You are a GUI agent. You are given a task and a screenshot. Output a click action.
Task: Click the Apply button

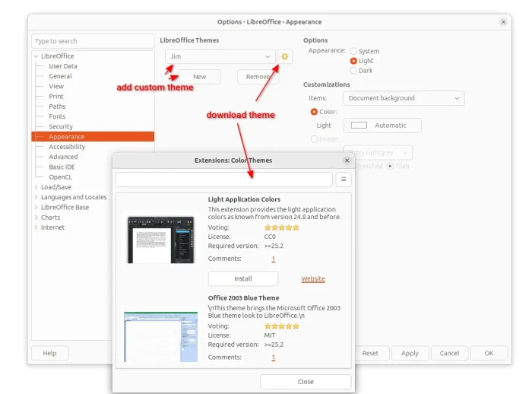(410, 353)
